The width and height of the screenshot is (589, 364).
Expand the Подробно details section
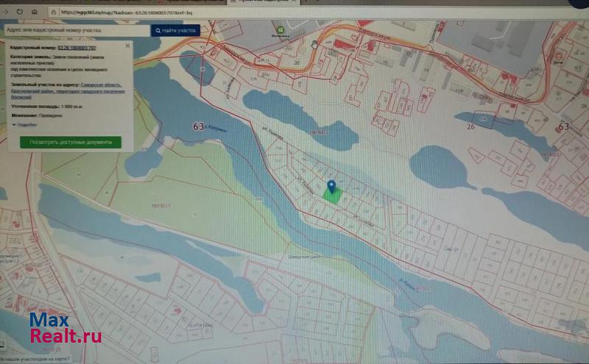24,125
